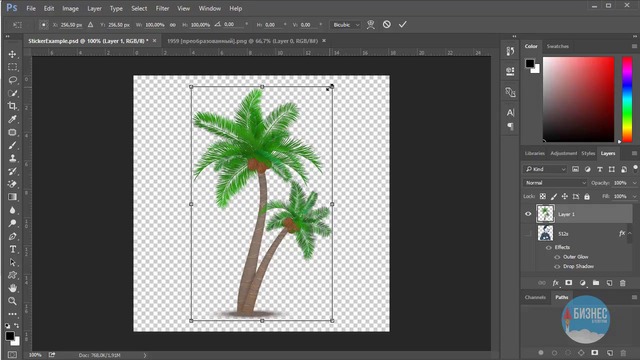Select the Gradient tool

pyautogui.click(x=12, y=197)
